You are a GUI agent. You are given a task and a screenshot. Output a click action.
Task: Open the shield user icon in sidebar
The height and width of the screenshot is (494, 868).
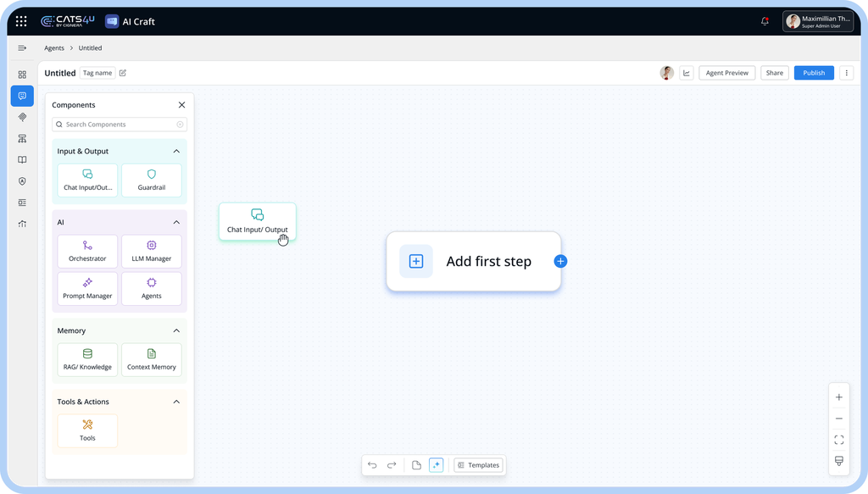[22, 180]
